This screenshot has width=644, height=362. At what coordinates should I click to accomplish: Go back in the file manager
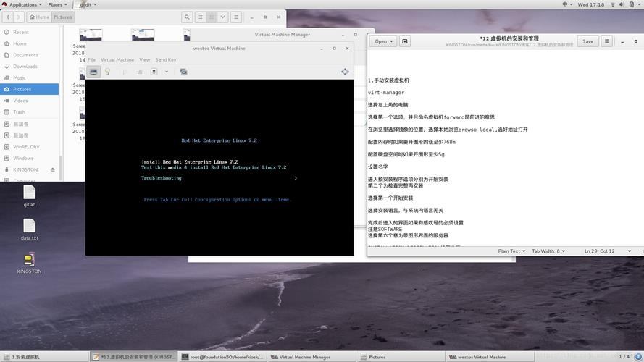[8, 17]
